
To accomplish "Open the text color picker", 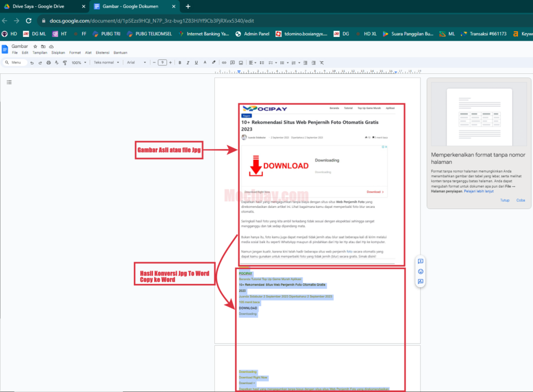I will (205, 62).
